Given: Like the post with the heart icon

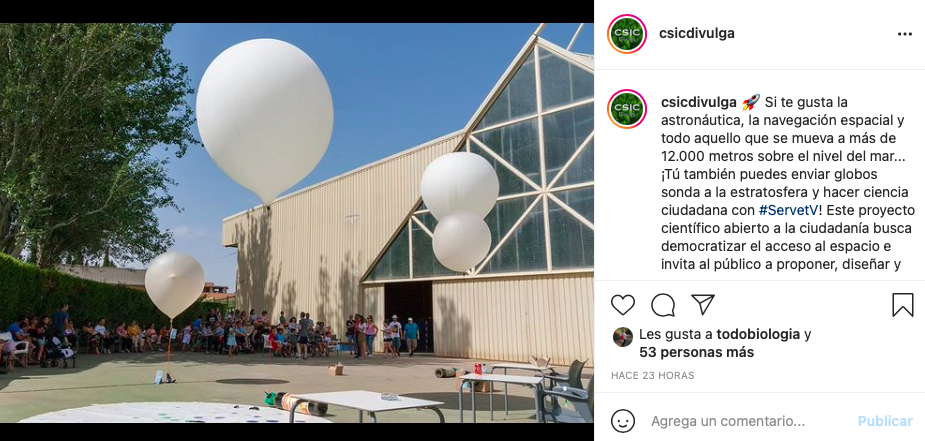Looking at the screenshot, I should [x=622, y=305].
